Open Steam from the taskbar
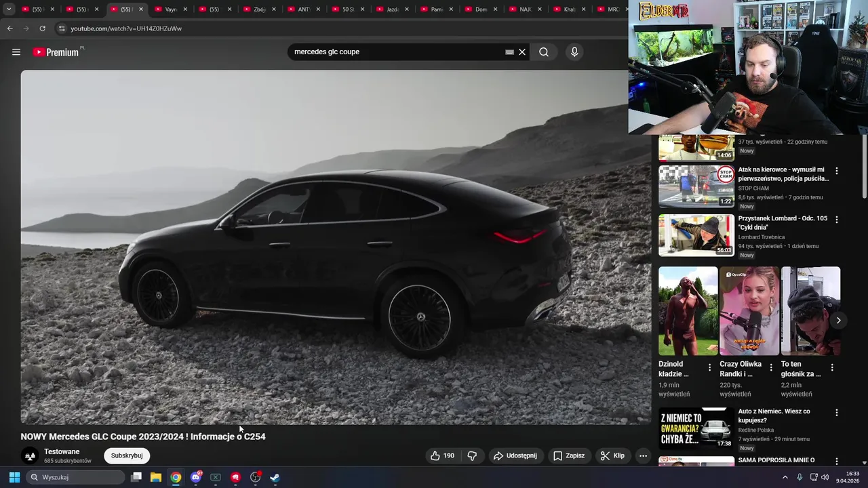868x488 pixels. point(275,477)
